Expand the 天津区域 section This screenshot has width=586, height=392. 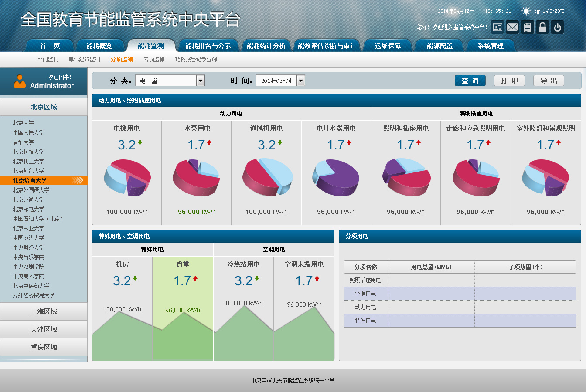[44, 329]
